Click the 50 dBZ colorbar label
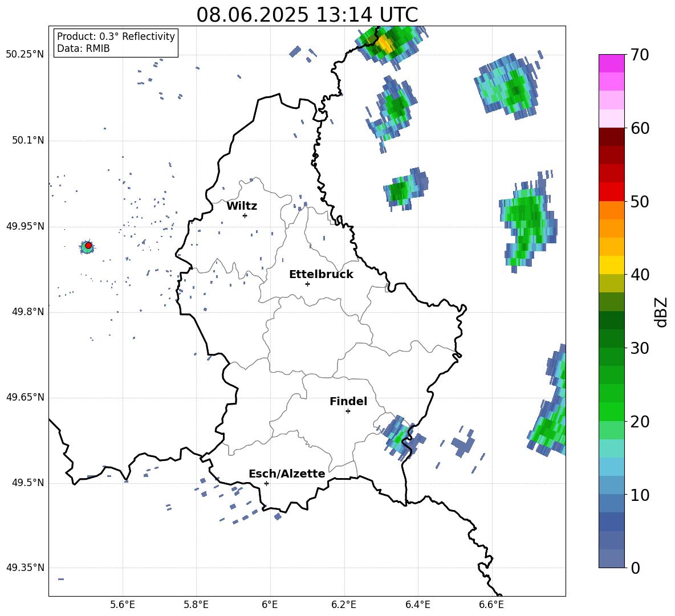Screen dimensions: 675x616 [639, 202]
